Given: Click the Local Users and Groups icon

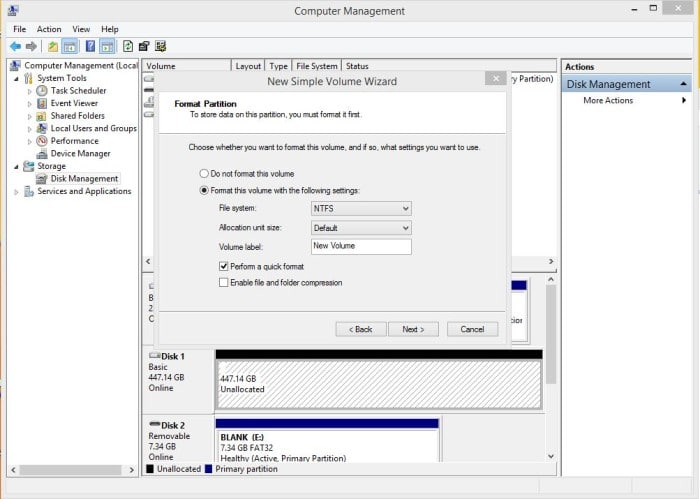Looking at the screenshot, I should pyautogui.click(x=42, y=128).
